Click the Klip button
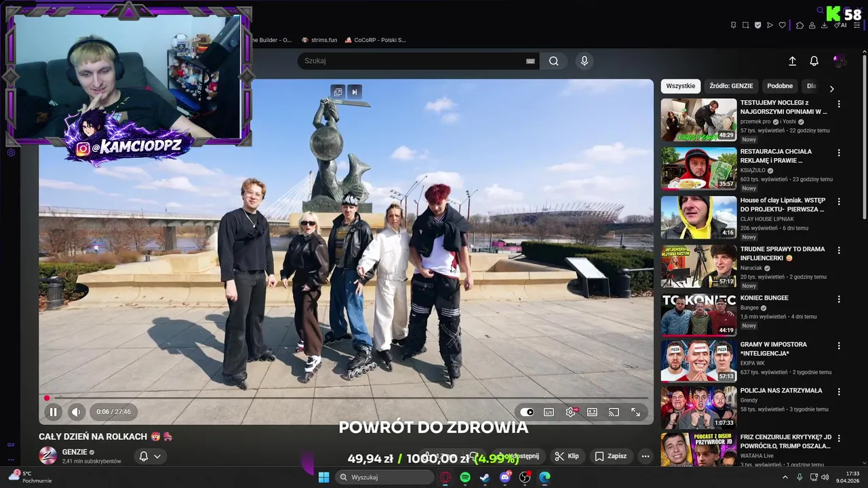Viewport: 868px width, 488px height. click(567, 456)
